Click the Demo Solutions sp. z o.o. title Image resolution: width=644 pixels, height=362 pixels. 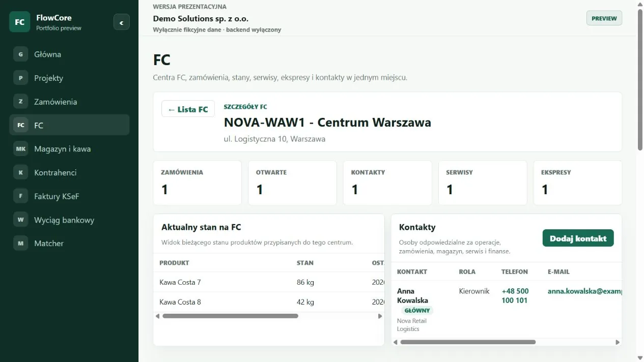point(201,18)
